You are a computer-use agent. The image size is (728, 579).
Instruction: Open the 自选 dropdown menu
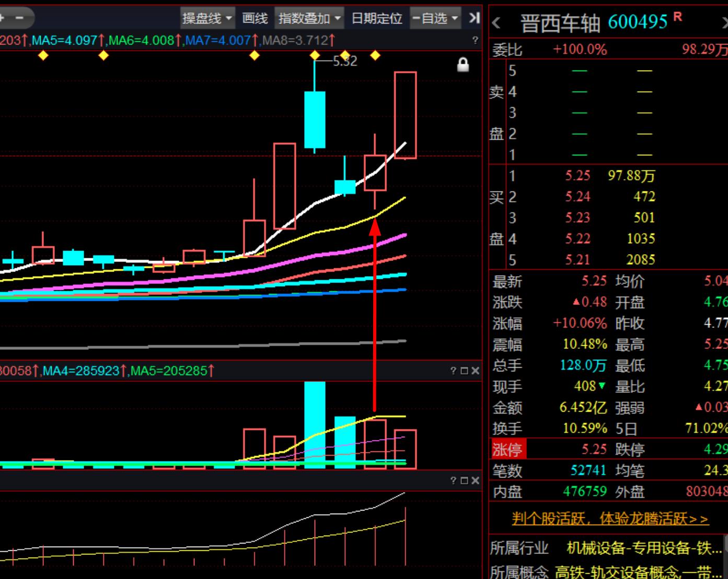click(435, 18)
